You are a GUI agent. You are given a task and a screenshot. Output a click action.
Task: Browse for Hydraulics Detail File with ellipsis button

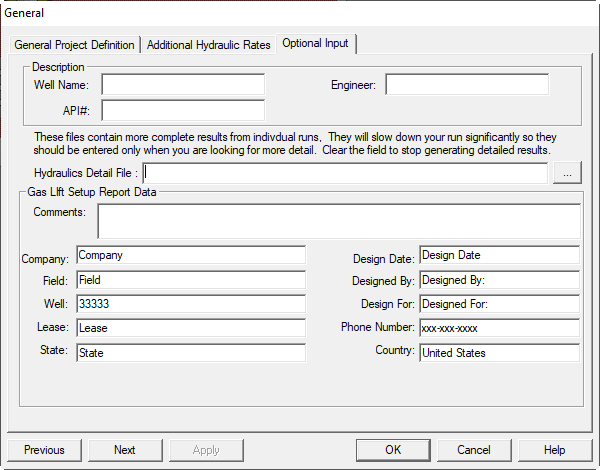pos(567,173)
